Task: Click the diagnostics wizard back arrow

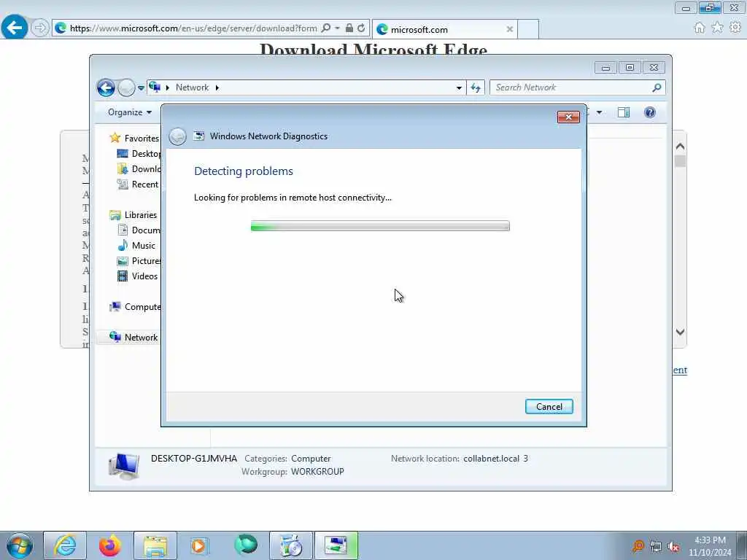Action: tap(177, 136)
